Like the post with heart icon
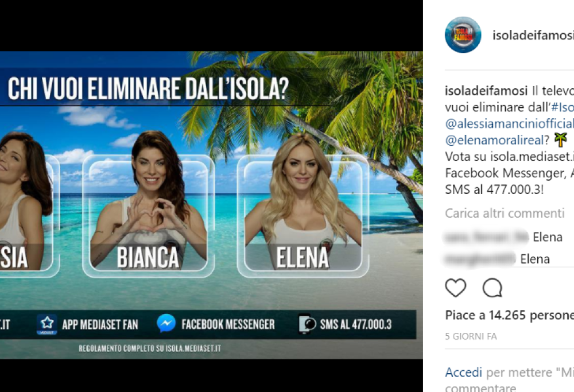The height and width of the screenshot is (392, 574). (455, 288)
